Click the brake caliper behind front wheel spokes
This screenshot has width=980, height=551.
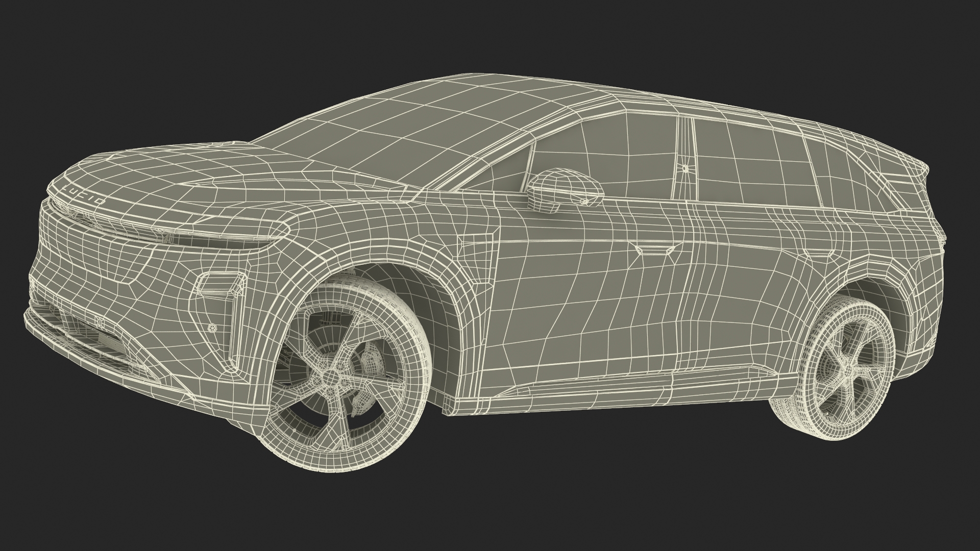tap(372, 360)
